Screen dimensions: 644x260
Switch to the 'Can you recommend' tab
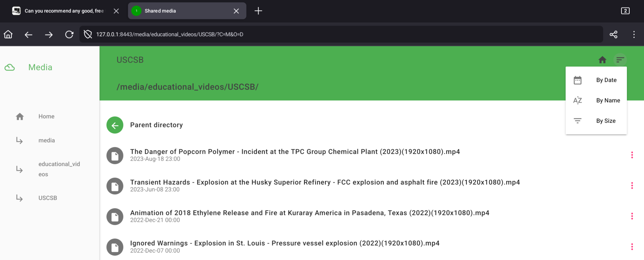tap(64, 11)
